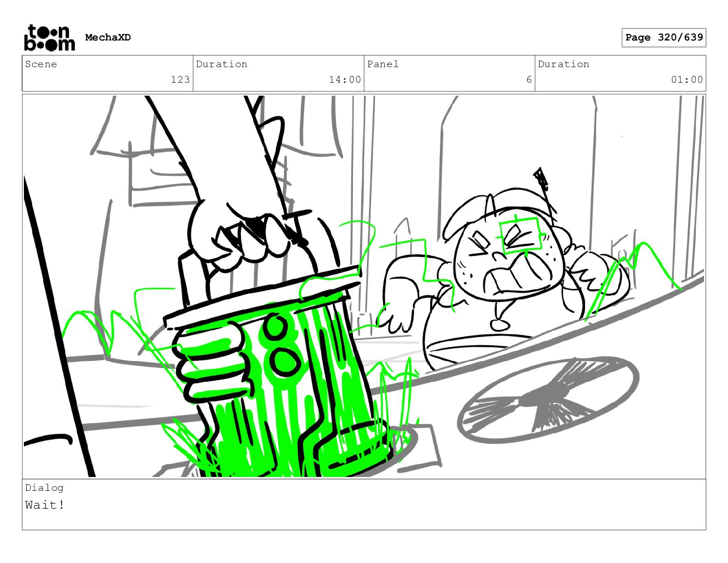Click the storyboard panel drawing
728x563 pixels.
point(364,286)
